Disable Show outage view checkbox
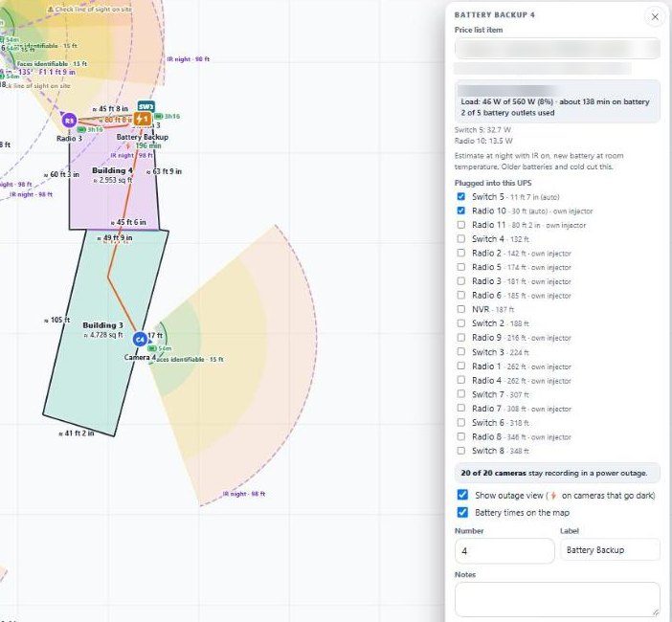This screenshot has width=672, height=622. coord(462,495)
